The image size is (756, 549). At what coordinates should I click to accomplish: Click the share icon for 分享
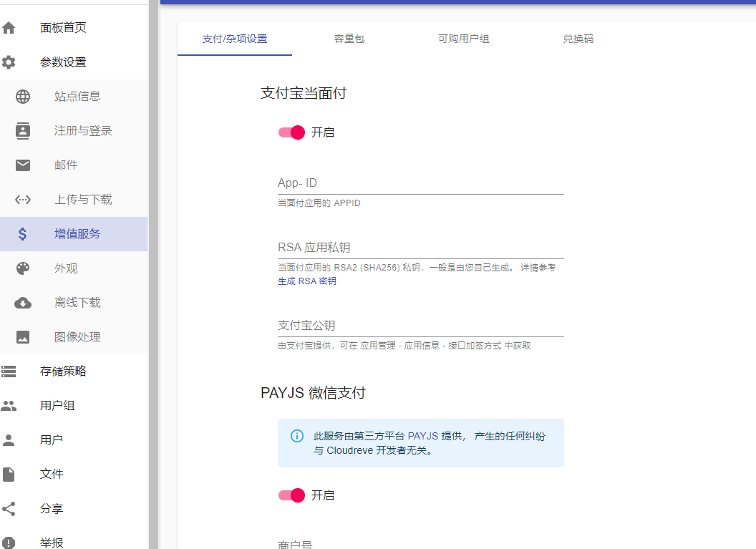pyautogui.click(x=9, y=508)
